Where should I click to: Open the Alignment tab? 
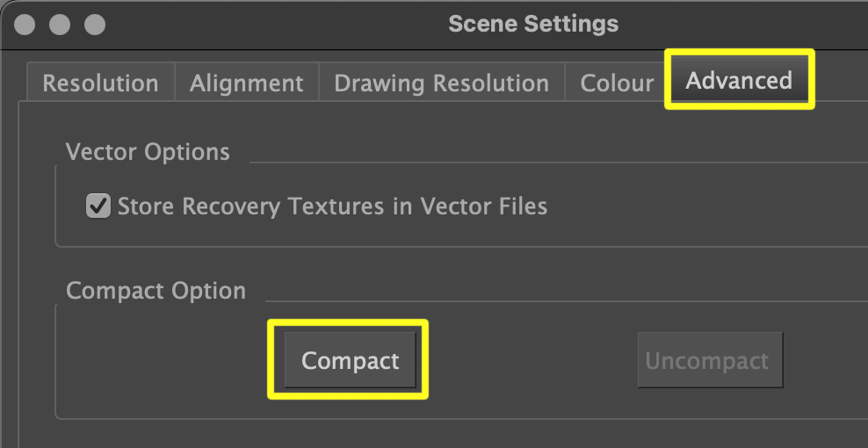[x=246, y=83]
